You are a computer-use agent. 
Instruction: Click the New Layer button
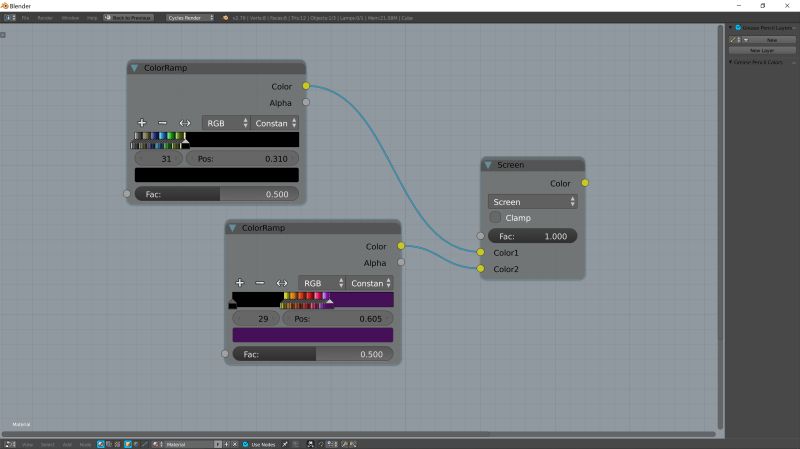tap(762, 51)
